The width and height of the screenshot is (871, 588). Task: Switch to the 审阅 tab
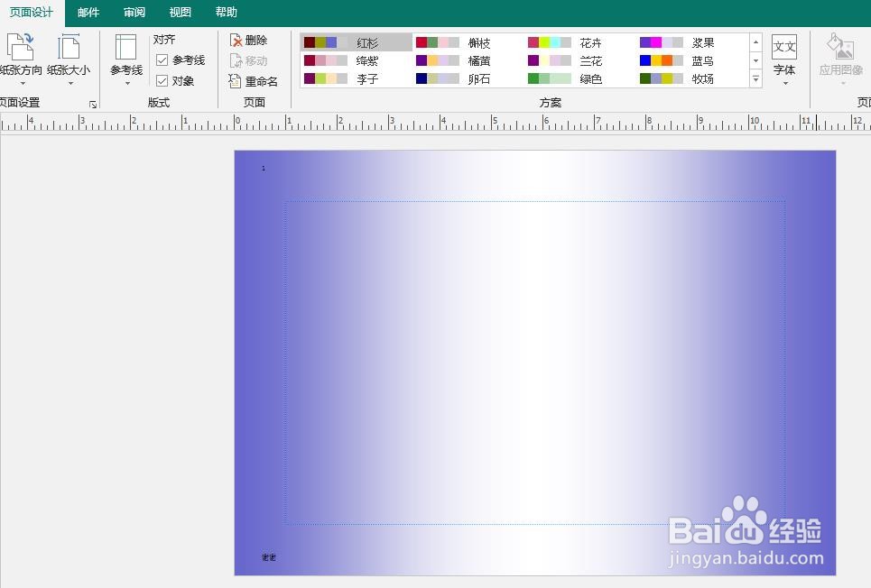click(x=134, y=13)
